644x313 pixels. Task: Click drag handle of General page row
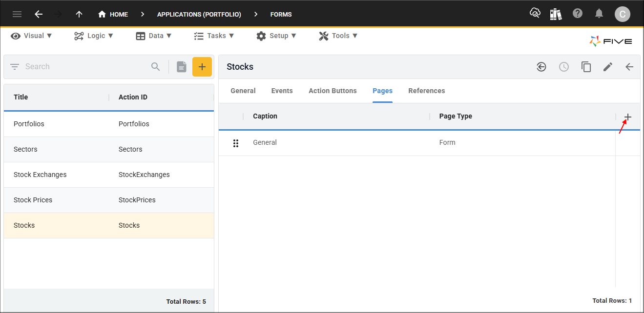tap(236, 143)
